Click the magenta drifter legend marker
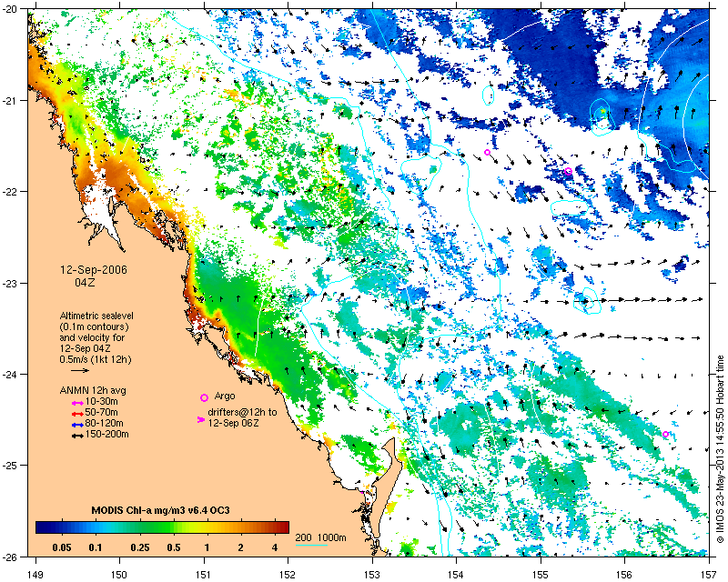This screenshot has height=582, width=728. point(200,419)
